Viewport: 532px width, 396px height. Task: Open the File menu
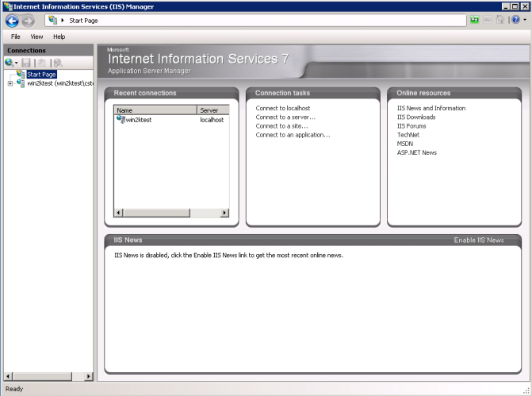pyautogui.click(x=16, y=37)
